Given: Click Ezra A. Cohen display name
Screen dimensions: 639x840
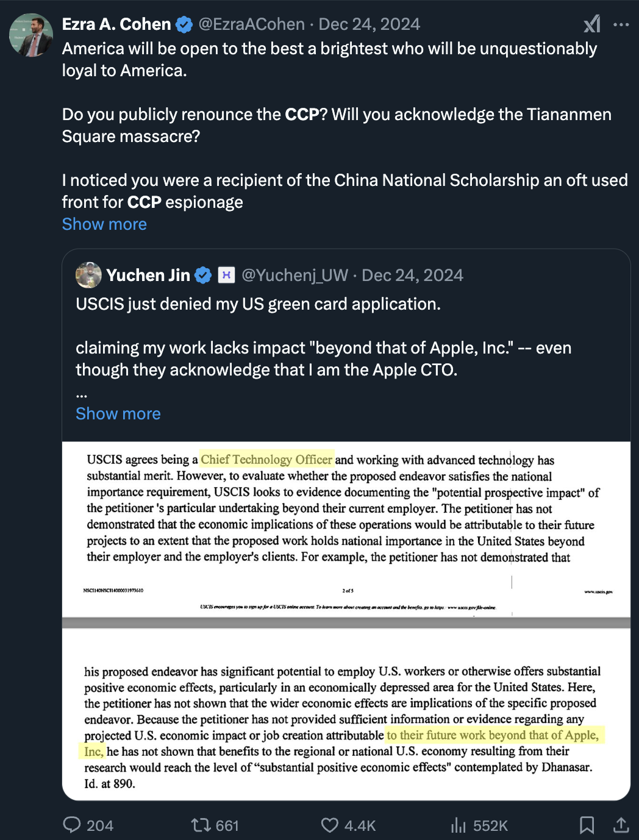Looking at the screenshot, I should click(116, 24).
